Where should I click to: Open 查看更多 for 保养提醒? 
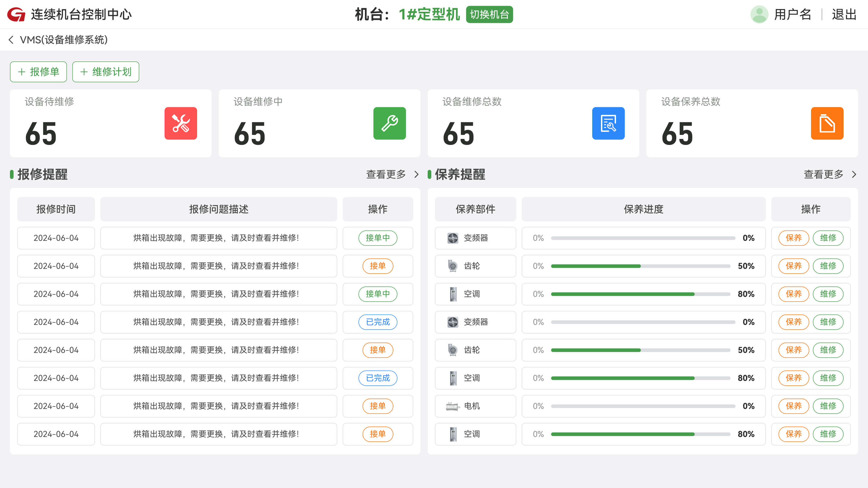(x=823, y=174)
